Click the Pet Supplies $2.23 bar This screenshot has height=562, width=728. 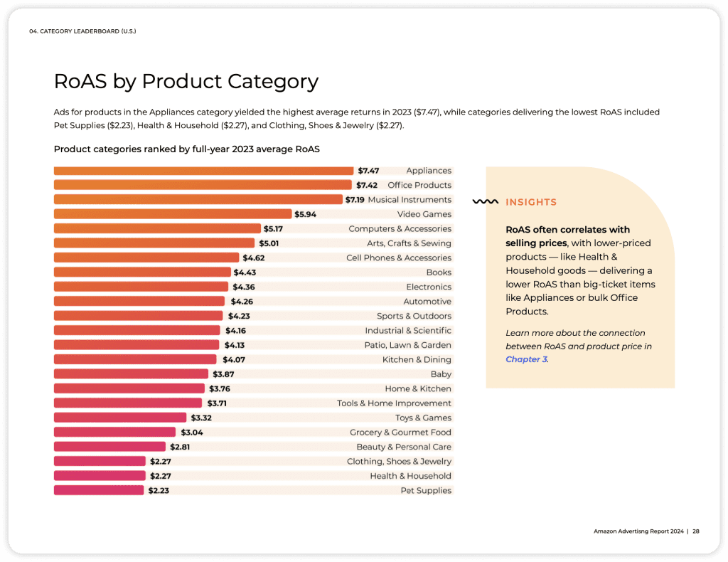[x=99, y=490]
